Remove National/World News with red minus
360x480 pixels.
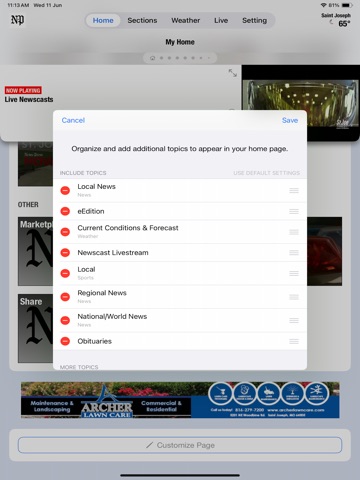click(x=65, y=320)
